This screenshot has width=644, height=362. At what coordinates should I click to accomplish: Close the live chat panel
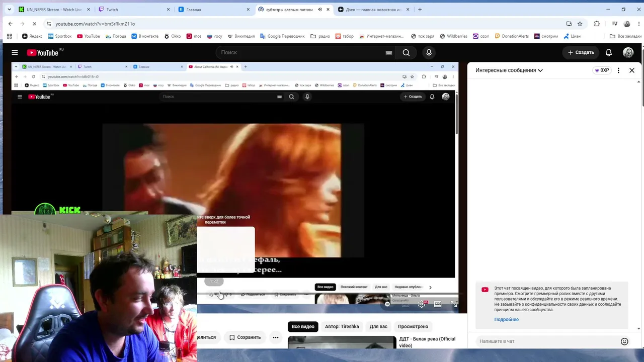[x=632, y=70]
